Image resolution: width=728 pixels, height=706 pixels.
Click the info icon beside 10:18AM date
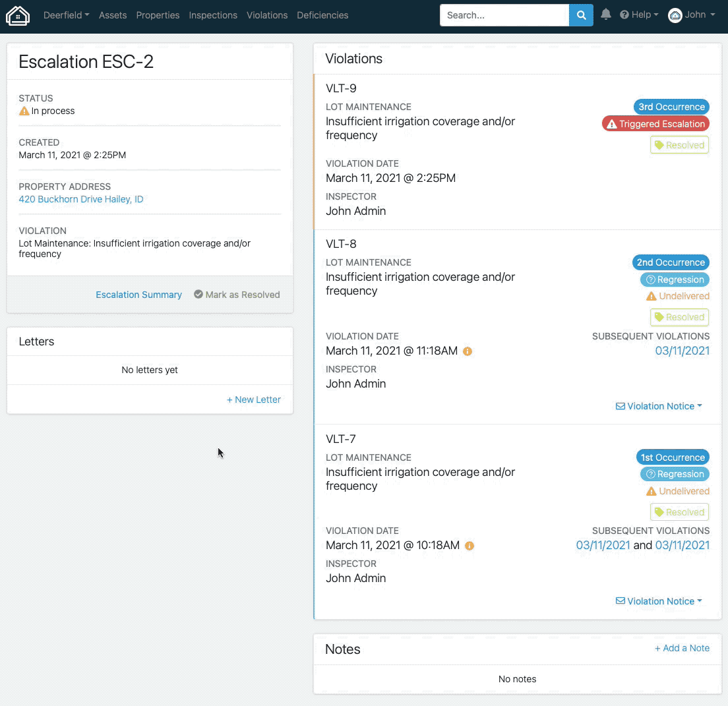(x=470, y=546)
